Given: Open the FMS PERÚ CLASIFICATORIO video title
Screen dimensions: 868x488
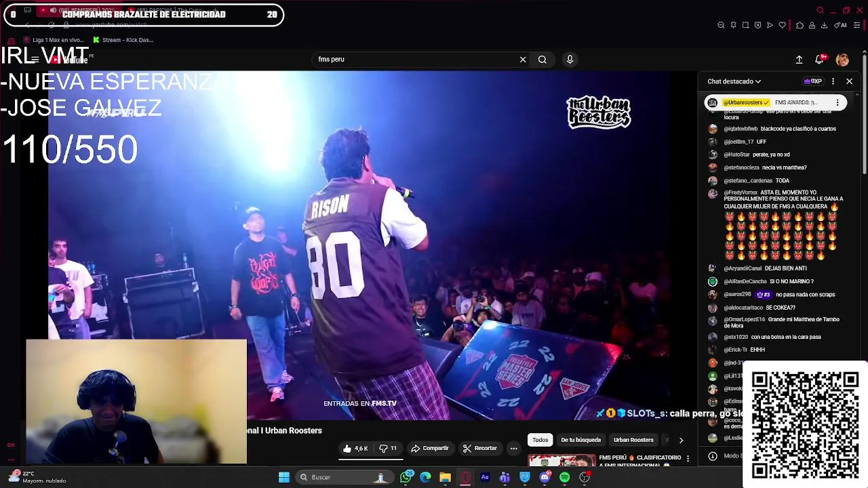Looking at the screenshot, I should (x=640, y=460).
